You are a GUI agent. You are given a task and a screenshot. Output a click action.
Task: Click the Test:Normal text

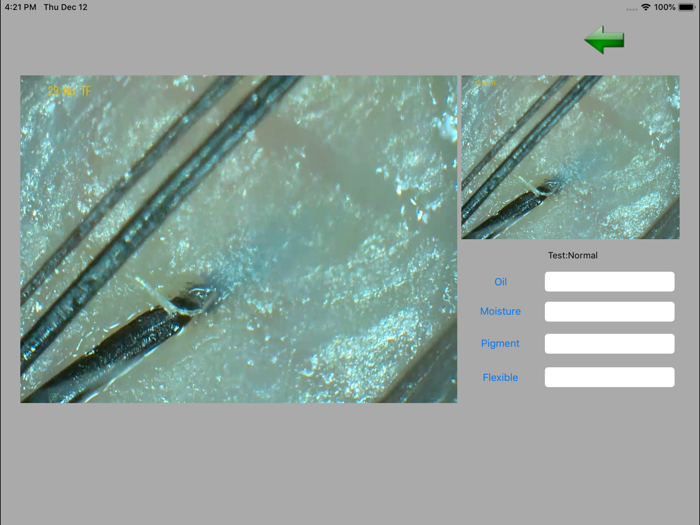click(x=573, y=255)
